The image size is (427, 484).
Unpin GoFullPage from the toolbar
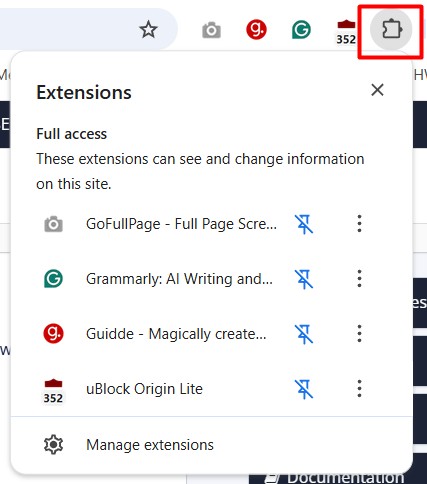304,224
